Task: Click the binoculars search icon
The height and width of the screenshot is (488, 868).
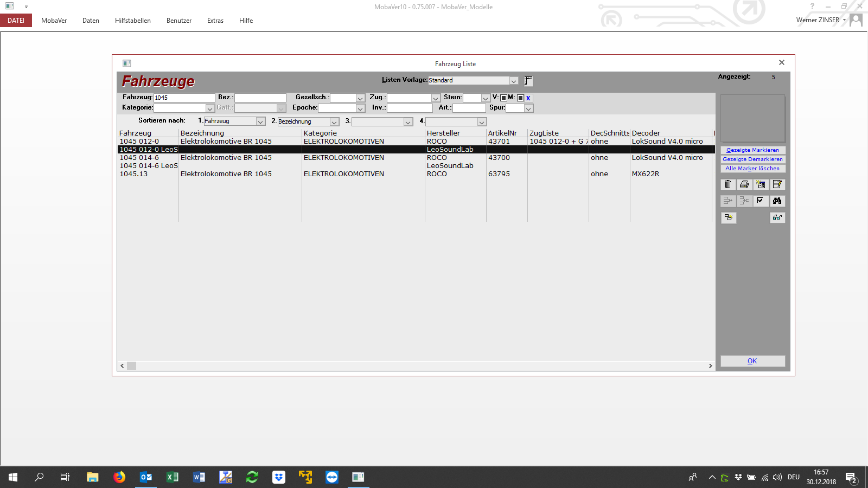Action: coord(777,201)
